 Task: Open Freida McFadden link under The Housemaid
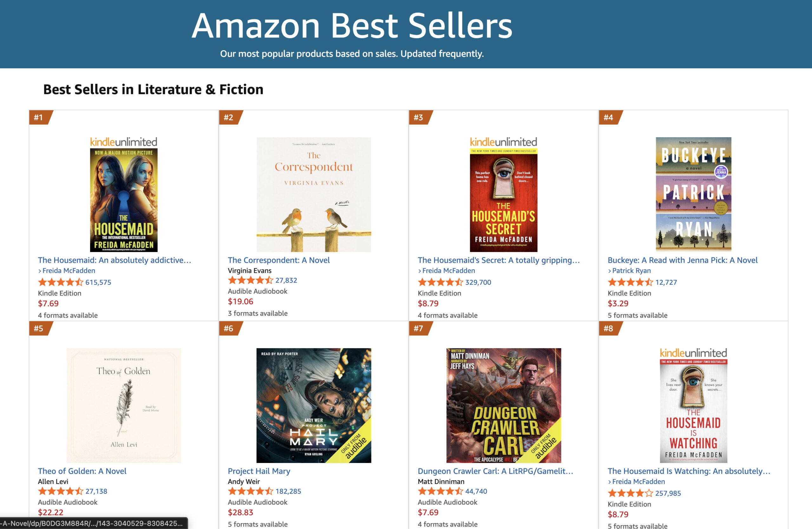[x=69, y=271]
